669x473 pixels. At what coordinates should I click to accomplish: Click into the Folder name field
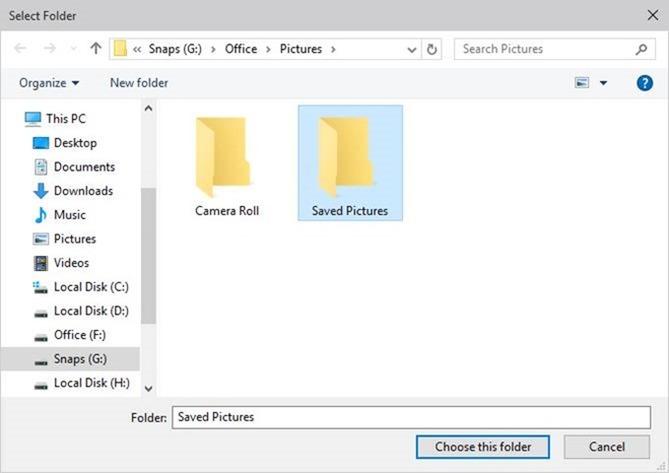410,417
